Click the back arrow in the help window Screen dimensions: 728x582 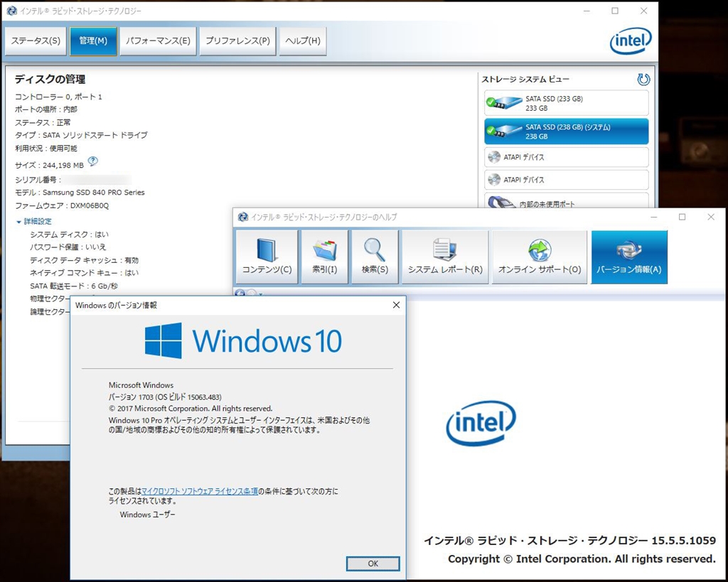pyautogui.click(x=240, y=293)
